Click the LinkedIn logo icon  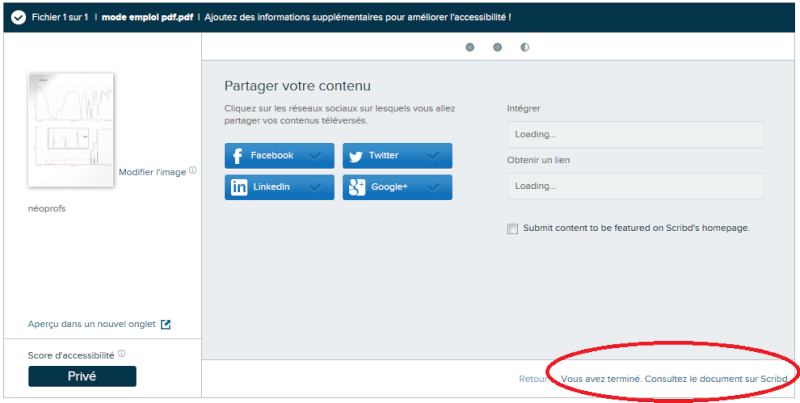(239, 187)
